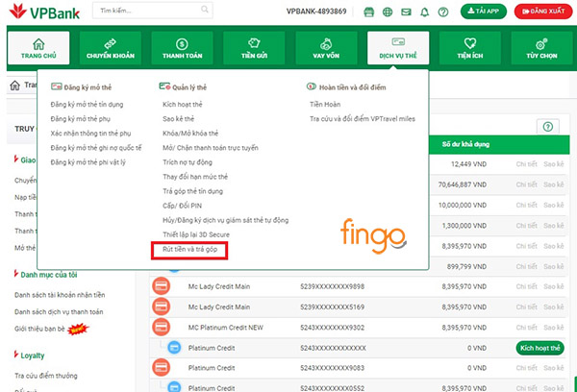Choose Trả góp thẻ tín dụng

click(193, 191)
